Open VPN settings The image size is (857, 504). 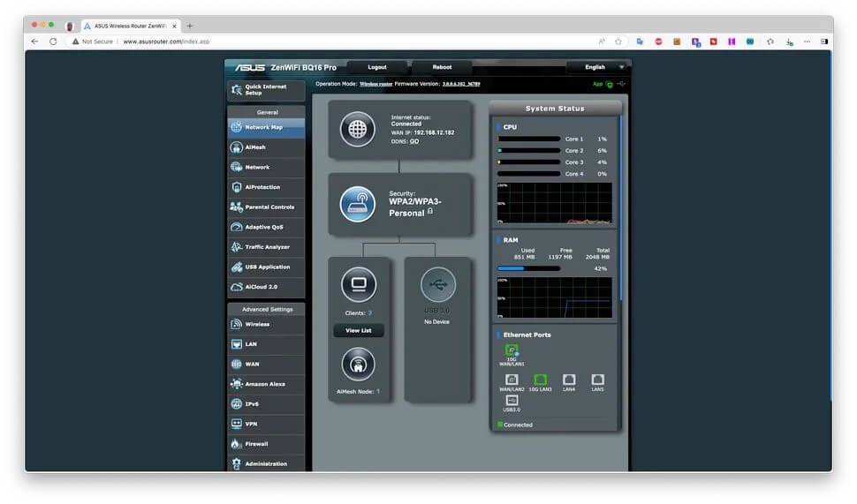pos(266,425)
